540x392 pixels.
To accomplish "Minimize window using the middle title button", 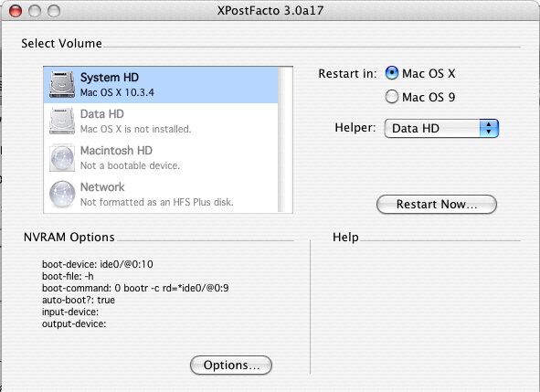I will tap(35, 11).
